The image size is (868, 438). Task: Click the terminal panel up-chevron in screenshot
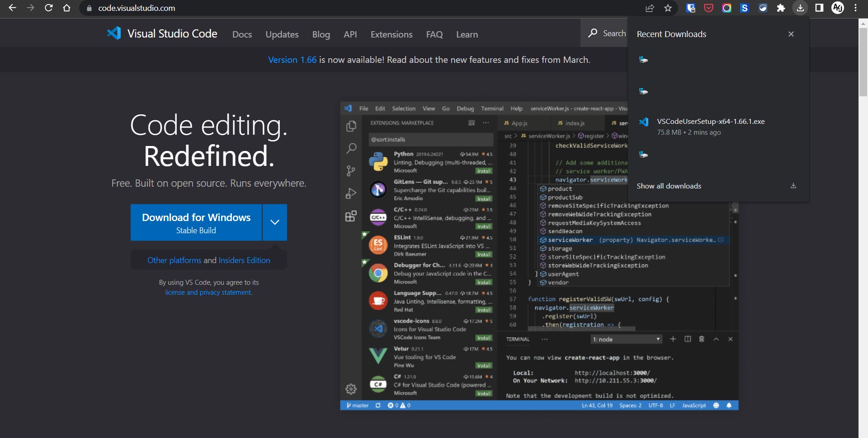click(x=716, y=339)
